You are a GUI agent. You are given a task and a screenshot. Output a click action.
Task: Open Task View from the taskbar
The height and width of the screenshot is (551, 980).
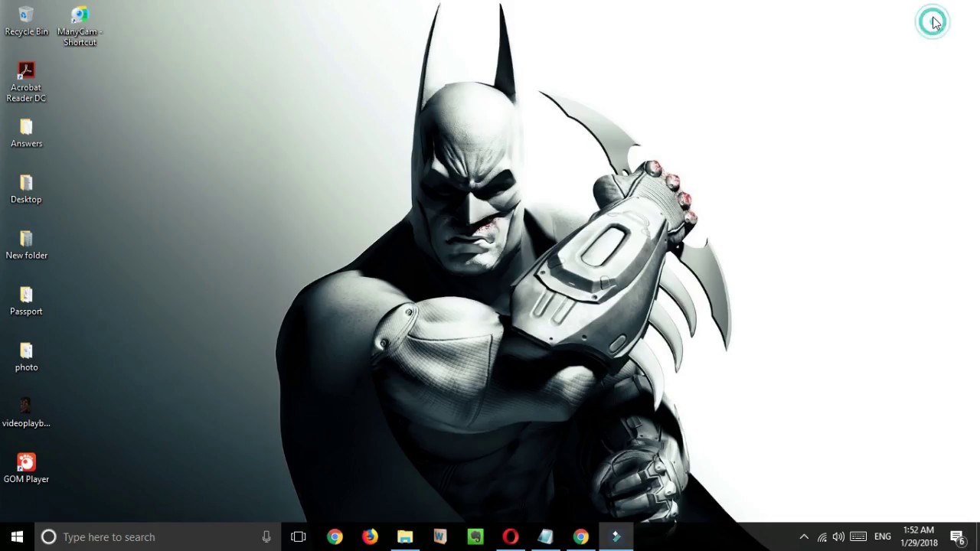[x=299, y=536]
